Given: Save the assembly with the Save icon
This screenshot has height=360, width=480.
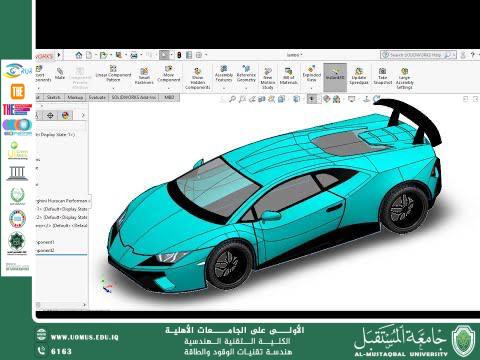Looking at the screenshot, I should pyautogui.click(x=119, y=55).
